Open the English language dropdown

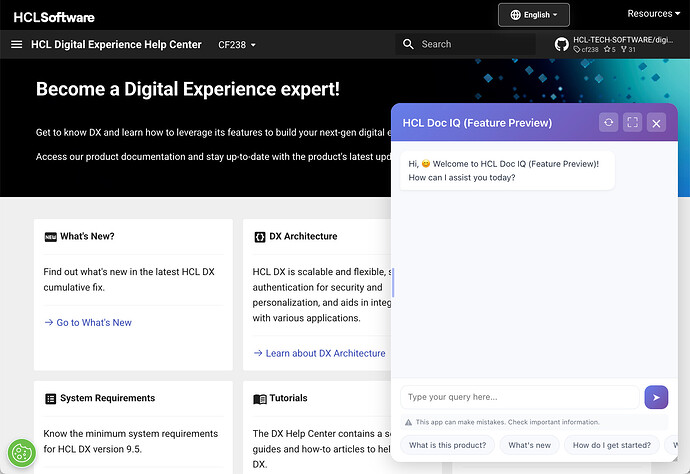(534, 15)
